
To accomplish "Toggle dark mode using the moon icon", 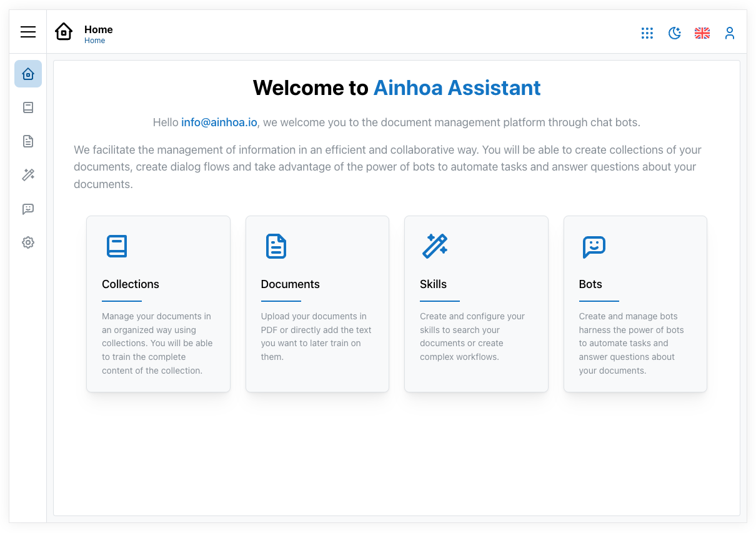I will (x=675, y=33).
